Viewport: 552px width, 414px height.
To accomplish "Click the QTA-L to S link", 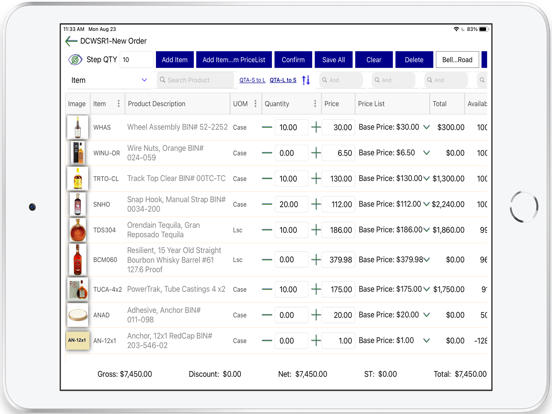I will (283, 80).
